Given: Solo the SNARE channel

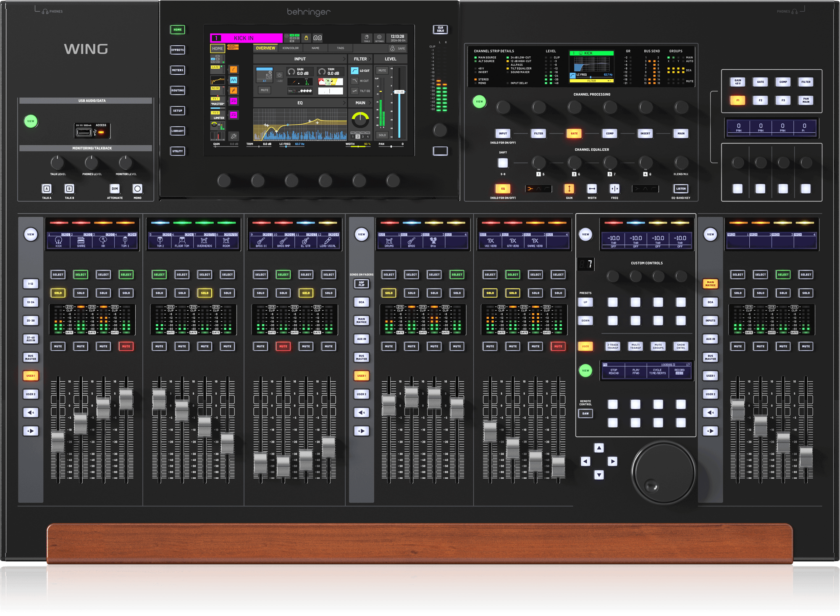Looking at the screenshot, I should [x=81, y=293].
